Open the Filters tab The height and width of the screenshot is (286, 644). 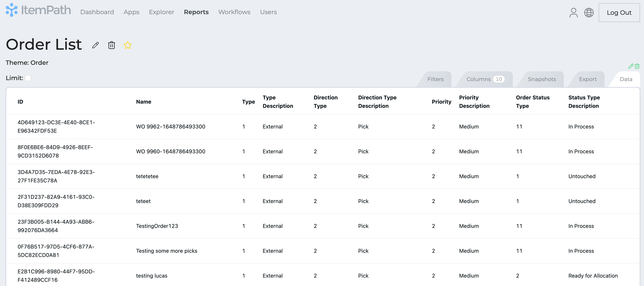pyautogui.click(x=435, y=79)
